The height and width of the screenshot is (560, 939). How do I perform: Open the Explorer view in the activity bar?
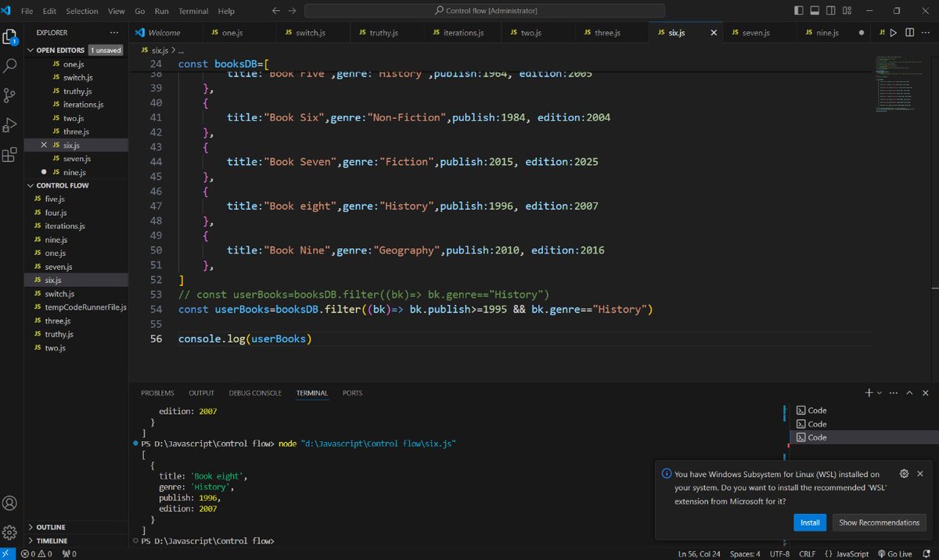click(10, 38)
